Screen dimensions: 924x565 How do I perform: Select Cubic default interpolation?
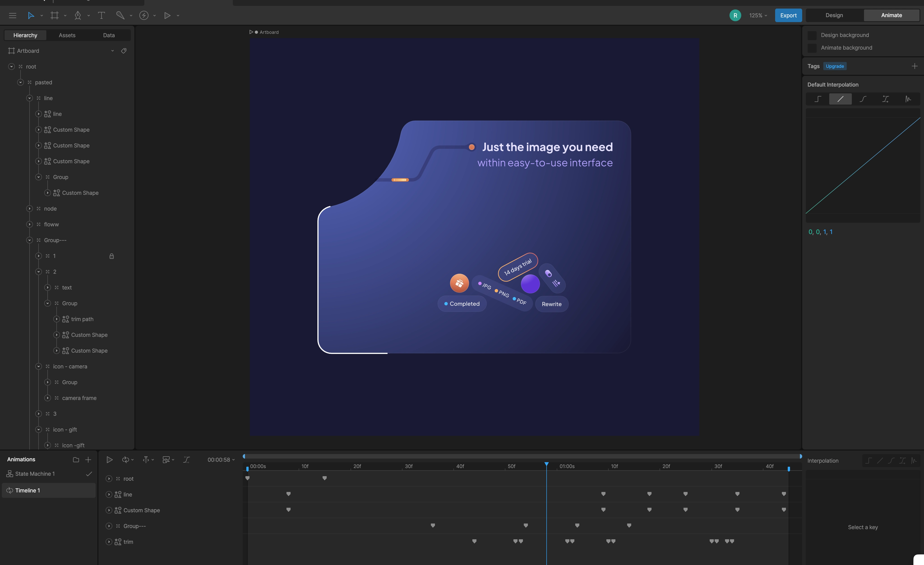863,99
